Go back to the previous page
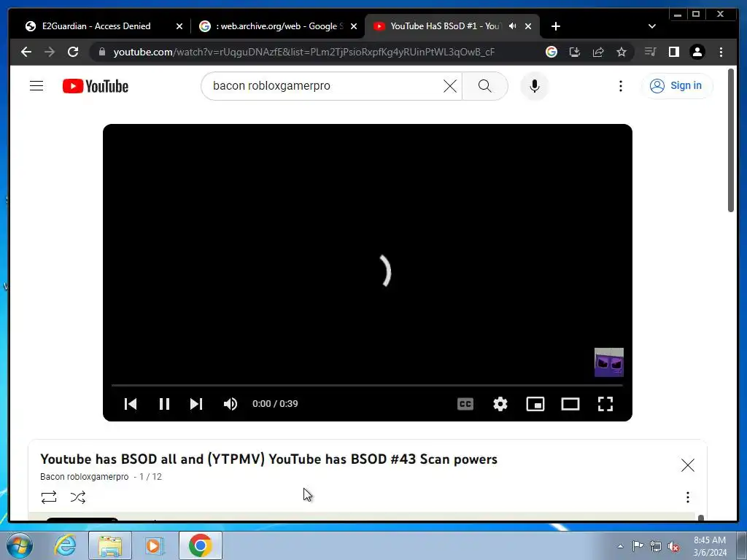 click(x=26, y=52)
